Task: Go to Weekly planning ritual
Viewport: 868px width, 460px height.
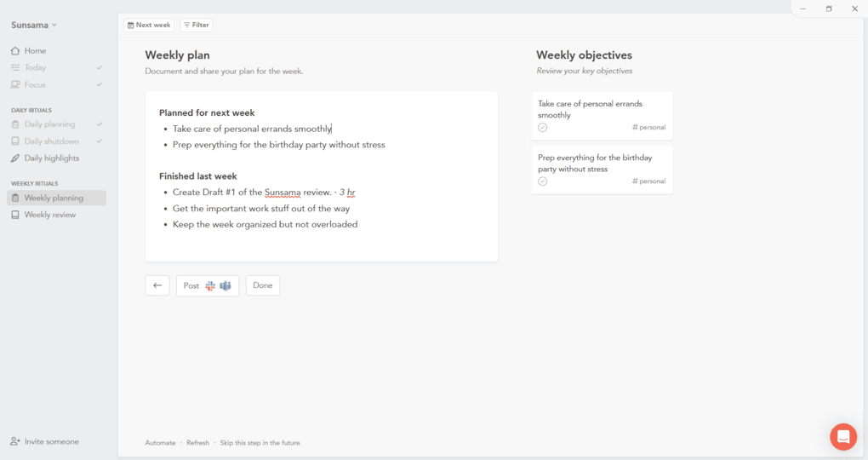Action: [54, 198]
